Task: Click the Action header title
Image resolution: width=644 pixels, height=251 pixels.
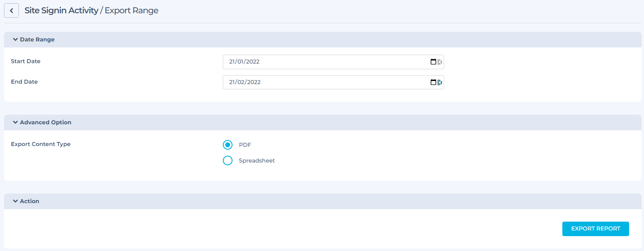Action: tap(29, 201)
